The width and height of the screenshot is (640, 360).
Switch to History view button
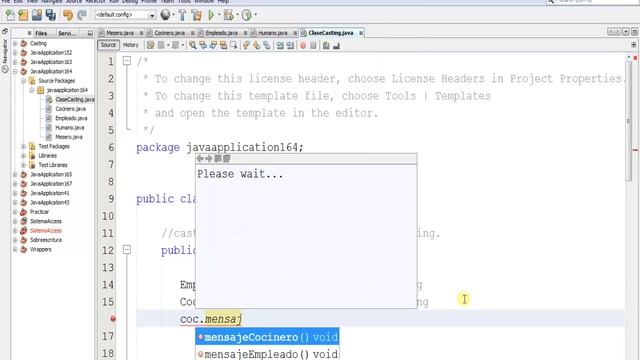click(x=131, y=45)
